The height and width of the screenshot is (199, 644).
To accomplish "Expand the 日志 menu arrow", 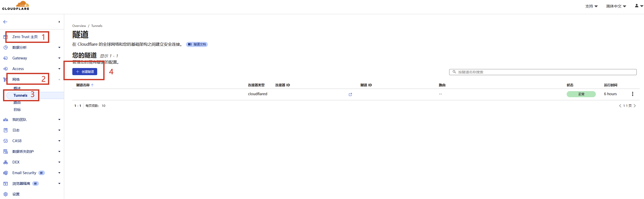I will [59, 130].
